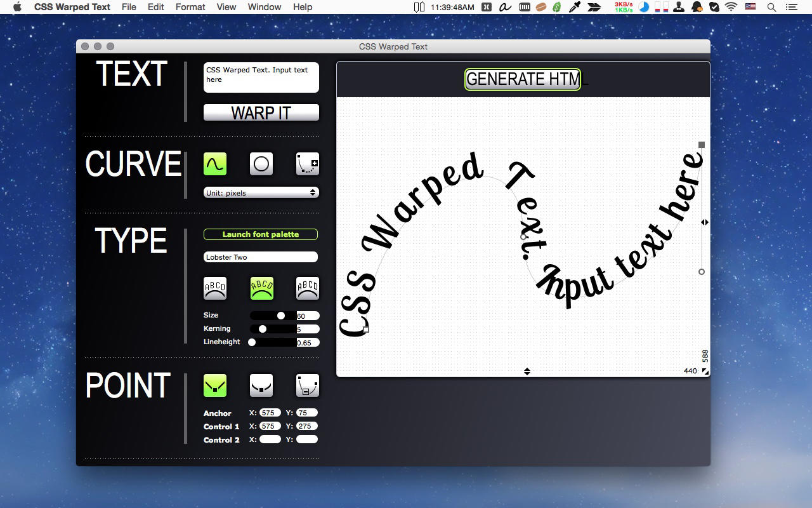Select the green highlighted ABCD alignment icon
This screenshot has width=812, height=508.
pyautogui.click(x=261, y=288)
